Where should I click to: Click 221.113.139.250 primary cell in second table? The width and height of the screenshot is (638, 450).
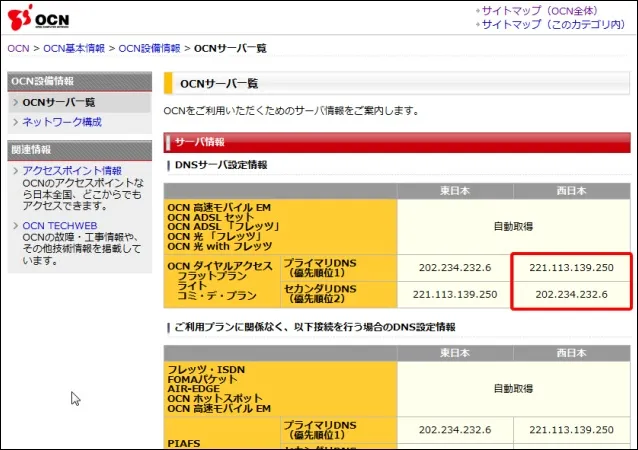click(x=572, y=430)
